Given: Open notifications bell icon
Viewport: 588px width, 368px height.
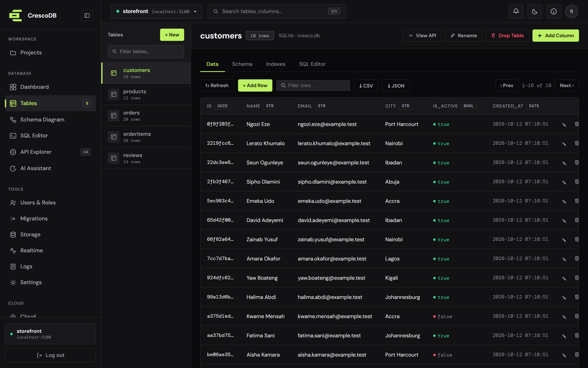Looking at the screenshot, I should 516,11.
